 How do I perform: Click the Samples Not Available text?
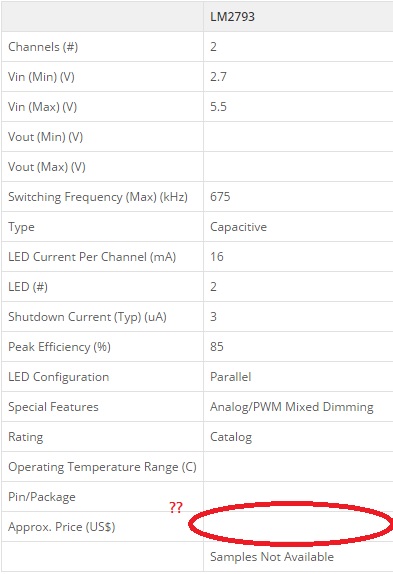click(272, 557)
